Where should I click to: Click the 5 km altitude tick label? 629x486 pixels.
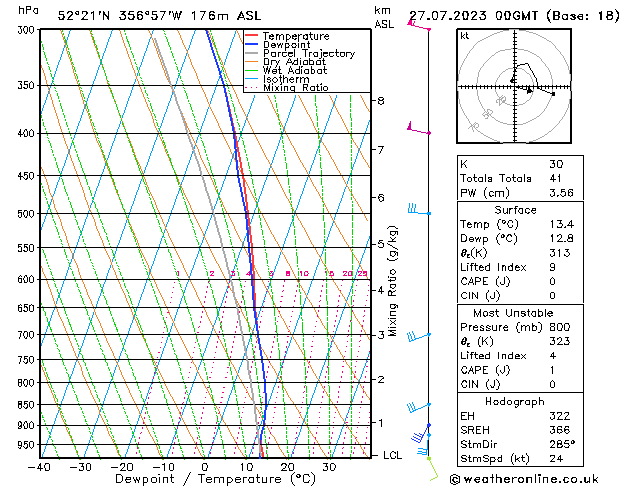381,244
